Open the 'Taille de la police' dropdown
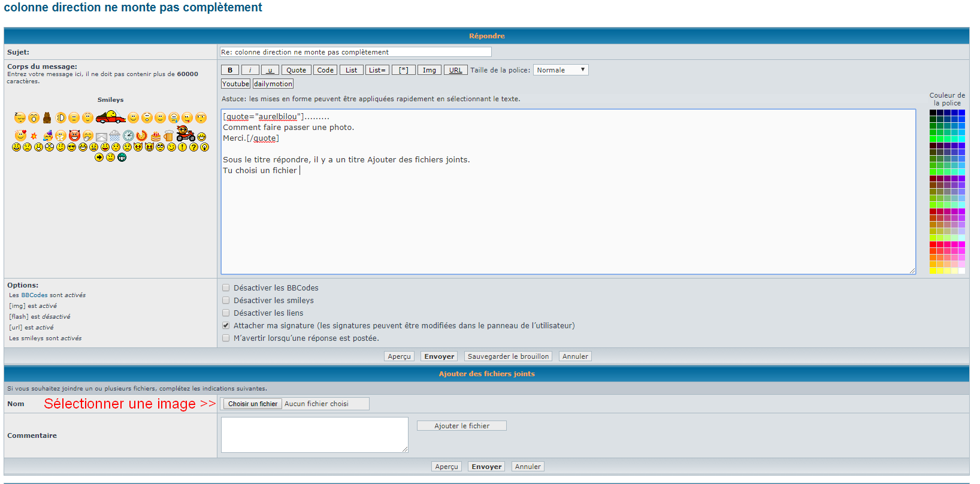The image size is (980, 484). (561, 70)
